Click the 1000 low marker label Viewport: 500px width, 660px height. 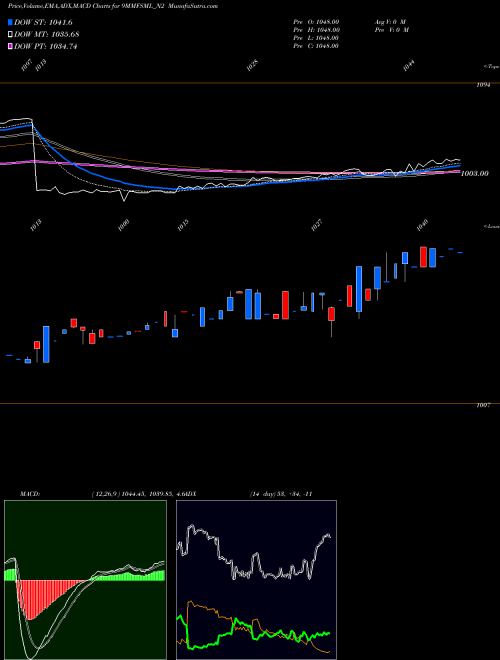coord(123,225)
